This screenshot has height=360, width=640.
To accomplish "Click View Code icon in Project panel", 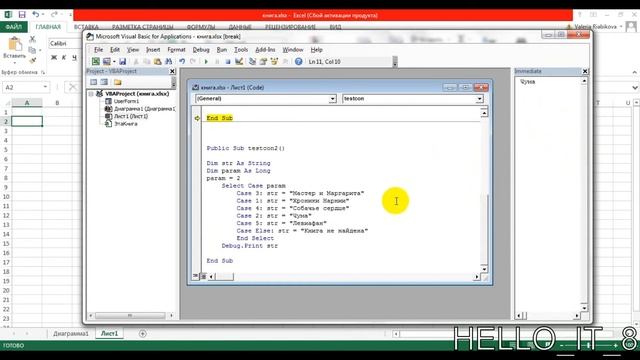I will pyautogui.click(x=94, y=82).
